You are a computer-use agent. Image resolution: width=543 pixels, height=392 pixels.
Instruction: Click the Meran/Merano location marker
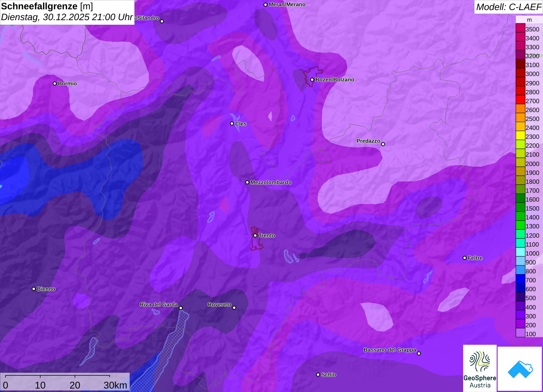click(x=265, y=5)
